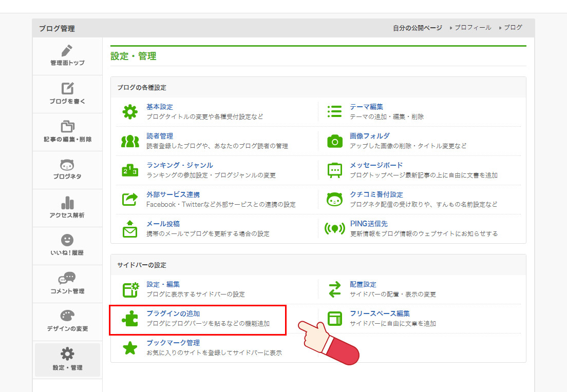Open the PING送信先 link

(368, 224)
